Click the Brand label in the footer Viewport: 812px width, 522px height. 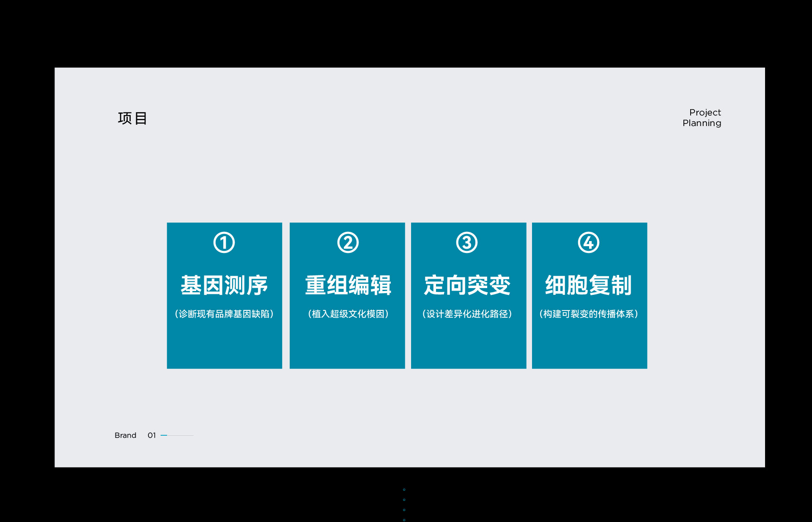[x=125, y=435]
